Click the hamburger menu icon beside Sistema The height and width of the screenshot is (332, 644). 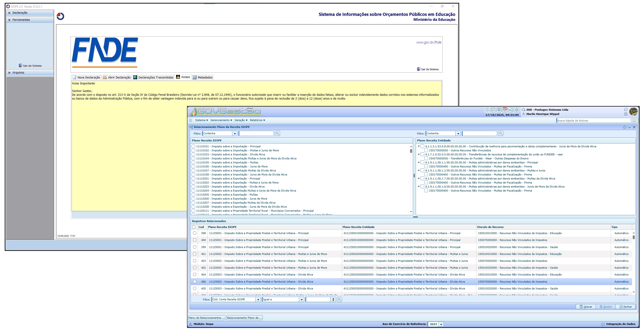click(191, 120)
